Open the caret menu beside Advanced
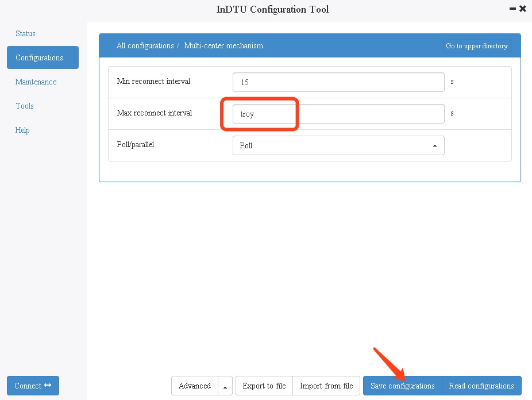 (225, 386)
